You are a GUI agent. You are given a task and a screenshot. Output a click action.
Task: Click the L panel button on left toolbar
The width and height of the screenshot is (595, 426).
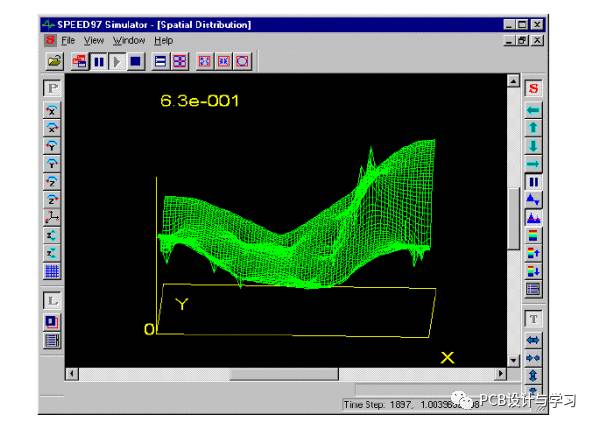(52, 301)
